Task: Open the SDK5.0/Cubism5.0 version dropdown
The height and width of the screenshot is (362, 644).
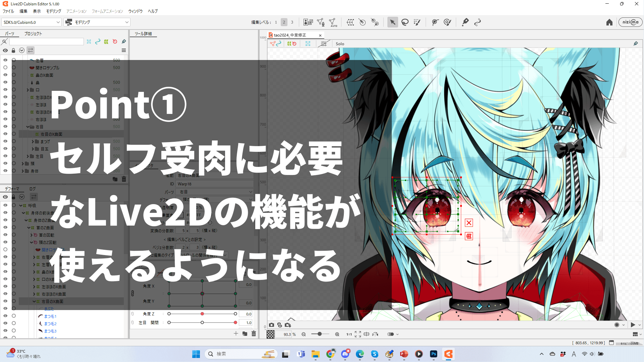Action: [x=31, y=22]
